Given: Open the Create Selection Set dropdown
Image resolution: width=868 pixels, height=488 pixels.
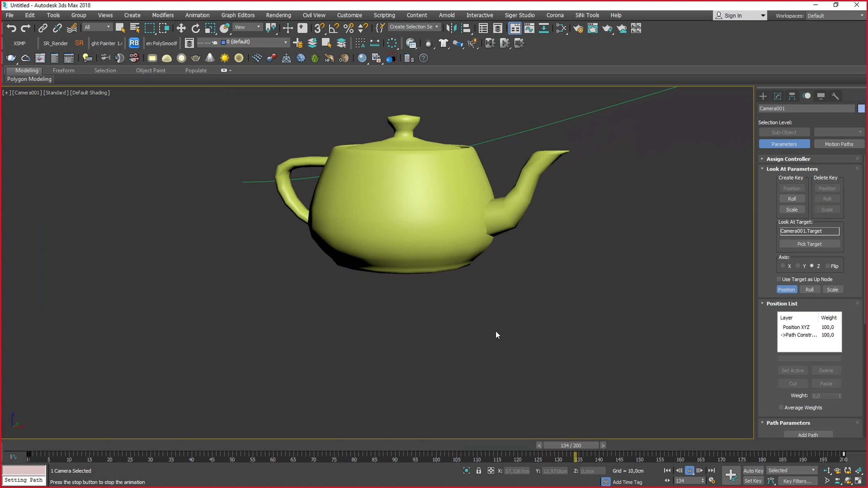Looking at the screenshot, I should tap(414, 27).
